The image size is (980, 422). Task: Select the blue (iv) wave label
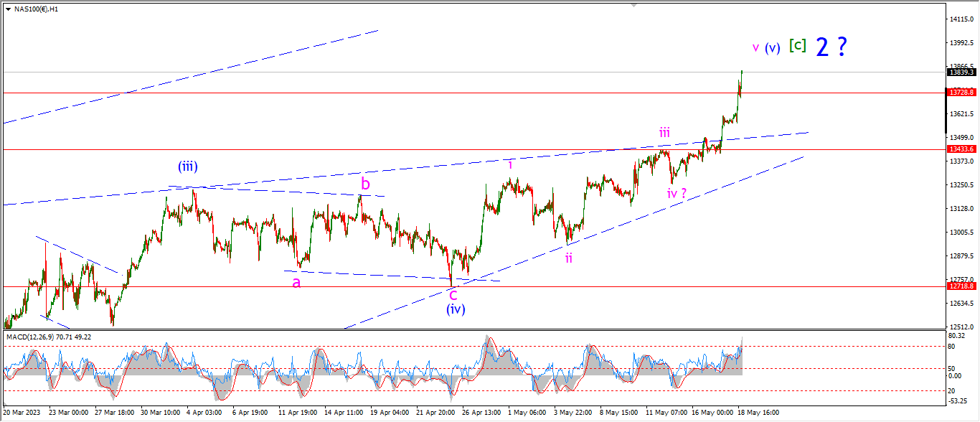click(x=456, y=309)
